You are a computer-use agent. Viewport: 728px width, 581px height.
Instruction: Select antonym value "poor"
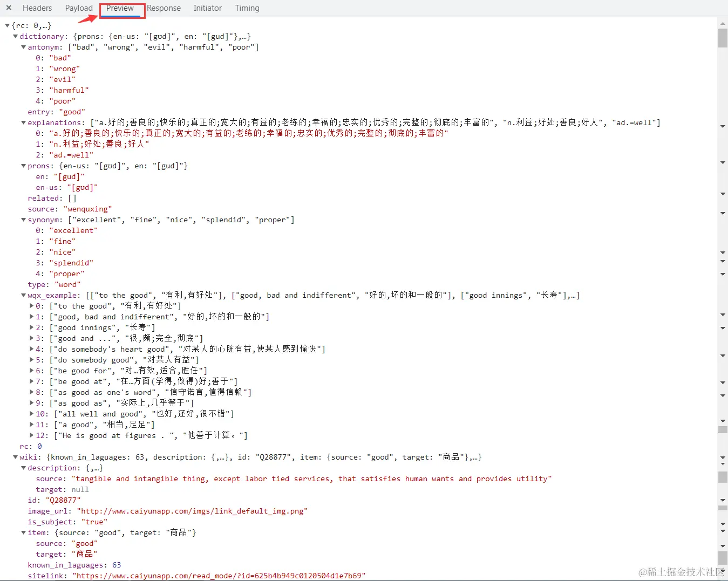(62, 101)
